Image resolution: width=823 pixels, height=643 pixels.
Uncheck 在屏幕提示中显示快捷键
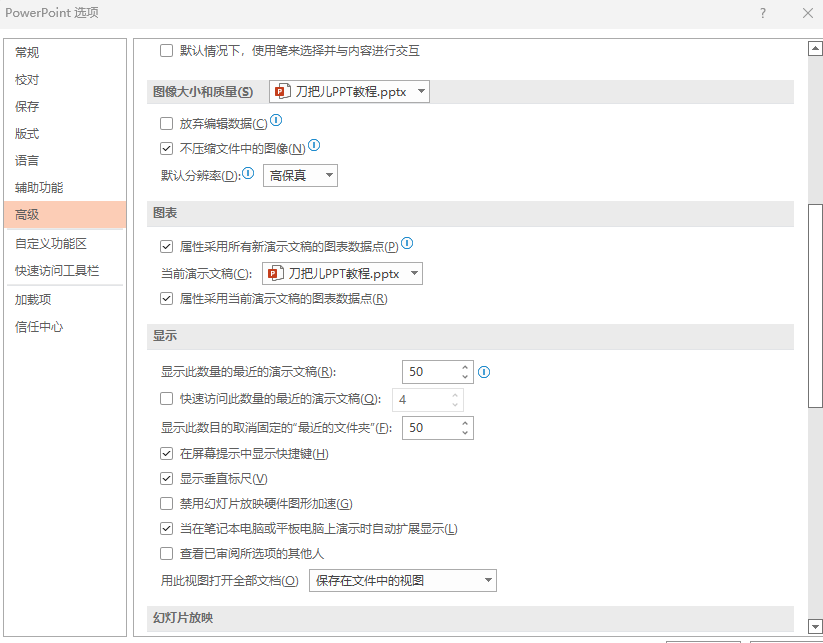(166, 454)
